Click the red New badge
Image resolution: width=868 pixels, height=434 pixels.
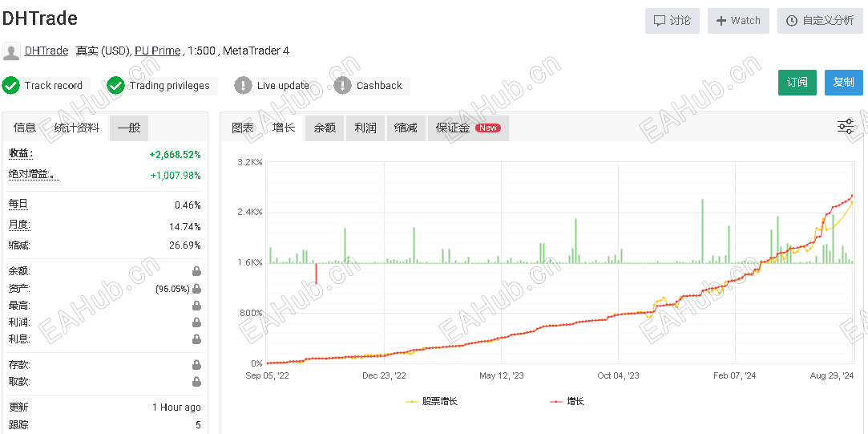coord(488,128)
